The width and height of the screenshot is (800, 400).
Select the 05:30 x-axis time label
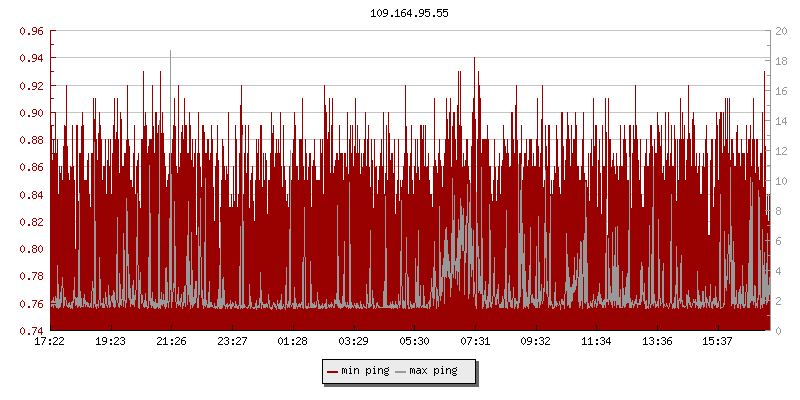click(414, 341)
